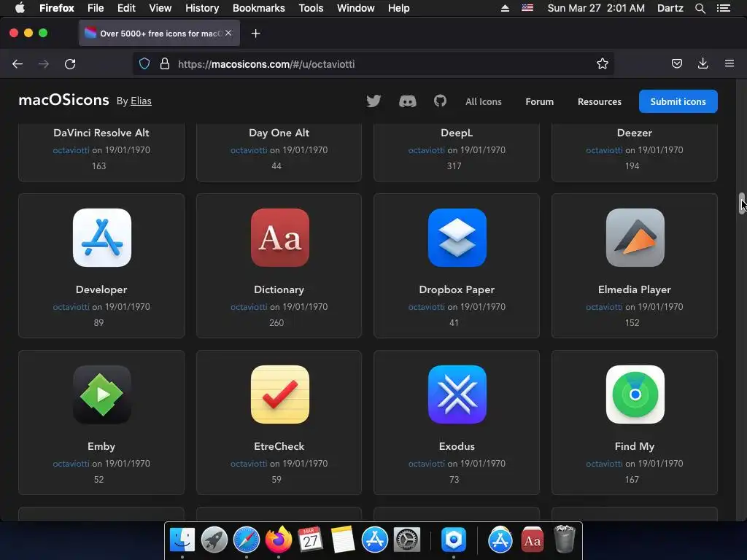The height and width of the screenshot is (560, 747).
Task: Open System Preferences from the Dock
Action: click(407, 540)
